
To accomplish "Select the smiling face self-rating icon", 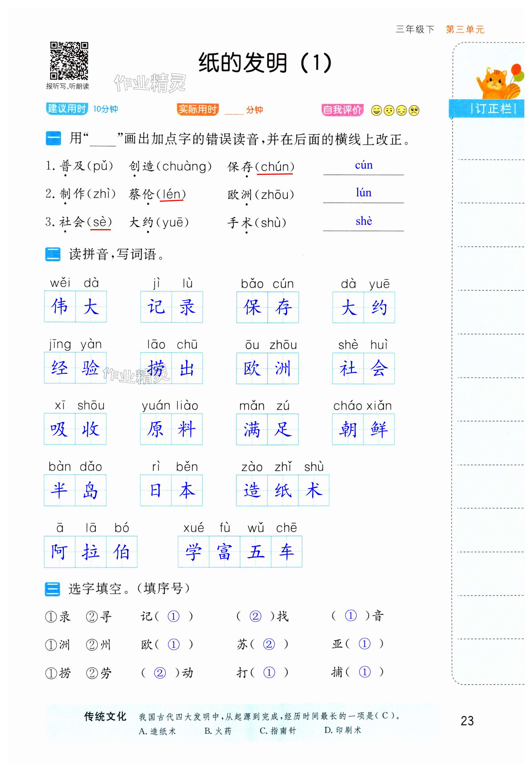I will coord(389,111).
